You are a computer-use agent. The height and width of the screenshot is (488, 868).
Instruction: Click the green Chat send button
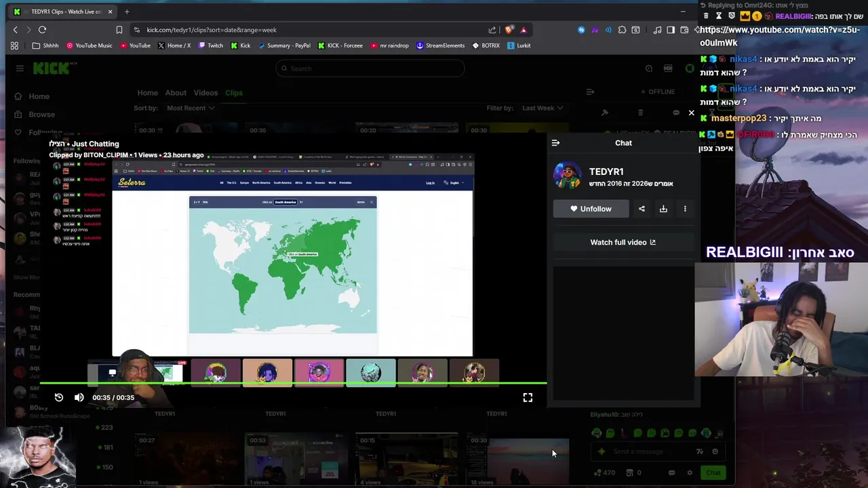point(713,472)
